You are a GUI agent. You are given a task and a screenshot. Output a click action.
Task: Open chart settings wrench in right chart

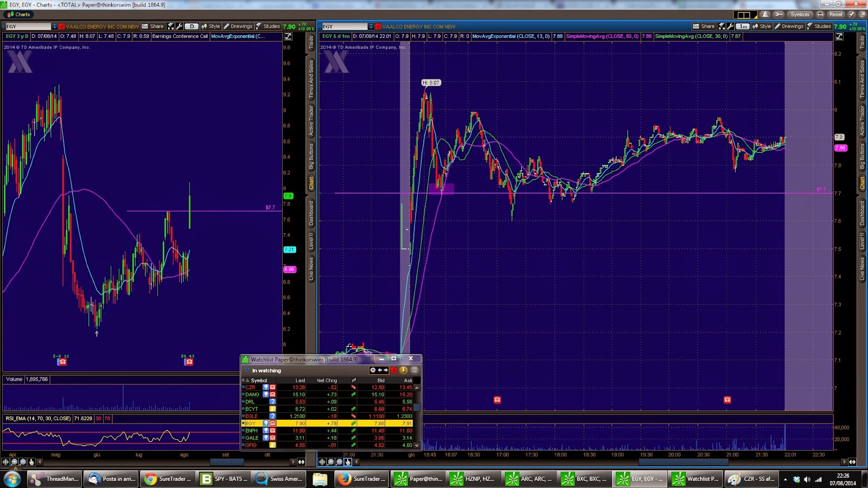click(x=730, y=26)
